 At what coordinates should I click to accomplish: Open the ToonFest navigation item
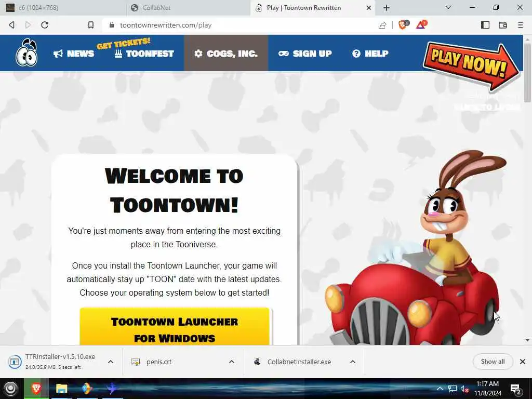click(144, 54)
